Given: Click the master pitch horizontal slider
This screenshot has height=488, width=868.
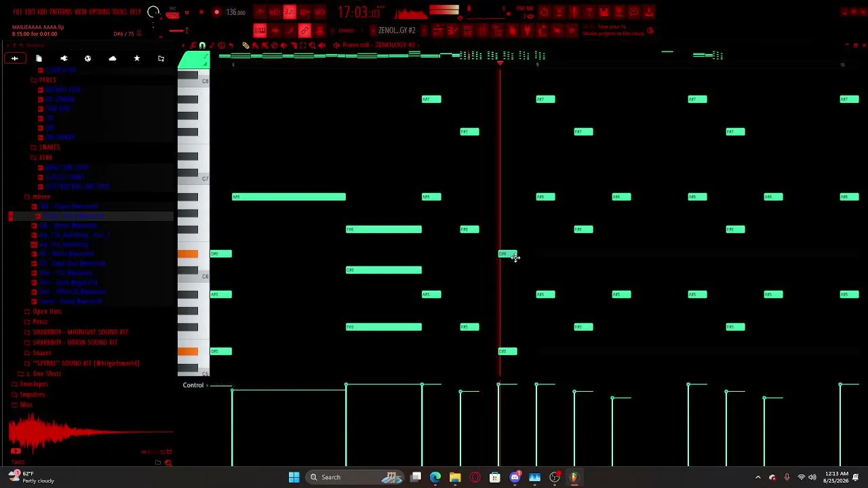Looking at the screenshot, I should click(x=177, y=30).
